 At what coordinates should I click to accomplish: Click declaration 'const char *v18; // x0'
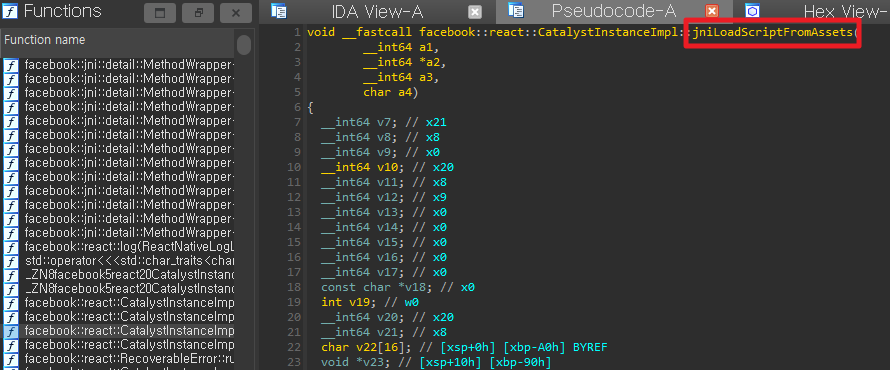tap(397, 287)
